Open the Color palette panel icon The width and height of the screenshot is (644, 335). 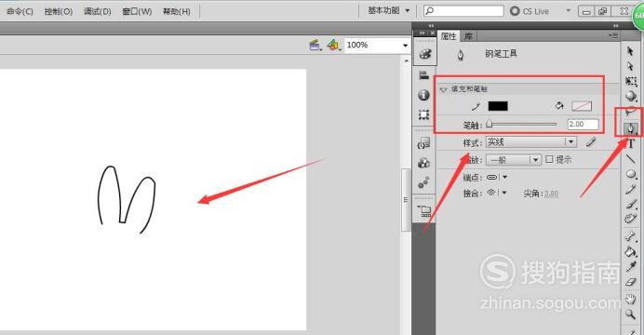[424, 54]
